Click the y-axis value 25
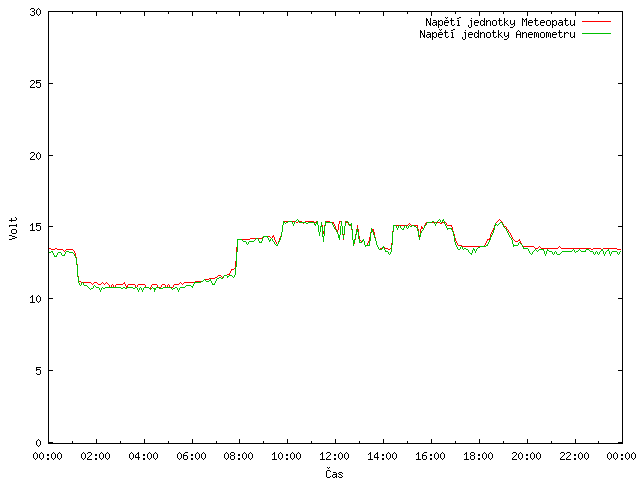This screenshot has height=480, width=640. pyautogui.click(x=36, y=84)
